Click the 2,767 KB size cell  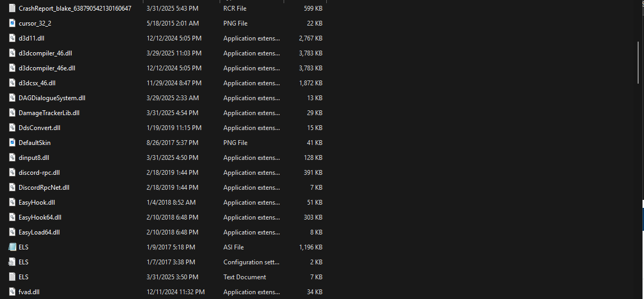pyautogui.click(x=311, y=38)
